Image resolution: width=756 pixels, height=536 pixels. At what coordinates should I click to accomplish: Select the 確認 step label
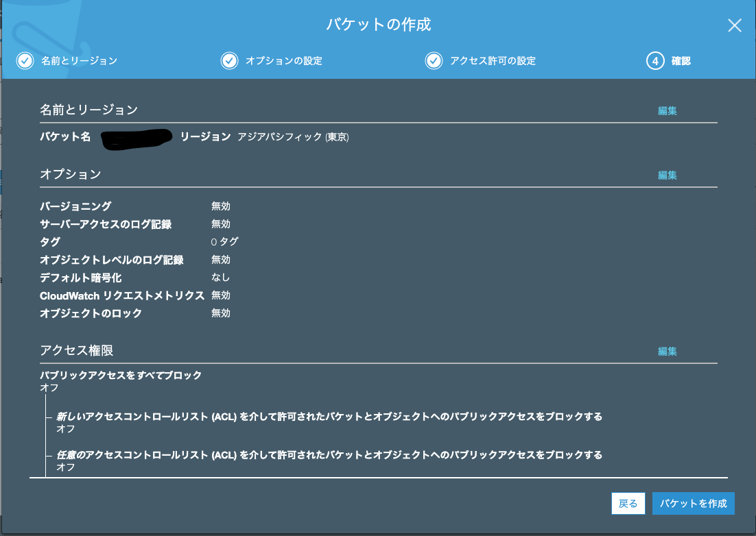tap(683, 61)
